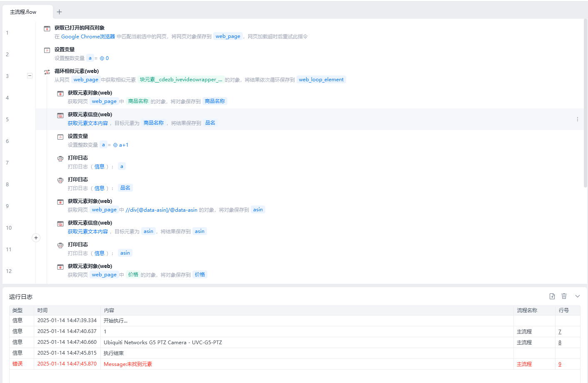Click the 获取元素信息 icon on line 5
Viewport: 588px width, 383px height.
tap(60, 115)
